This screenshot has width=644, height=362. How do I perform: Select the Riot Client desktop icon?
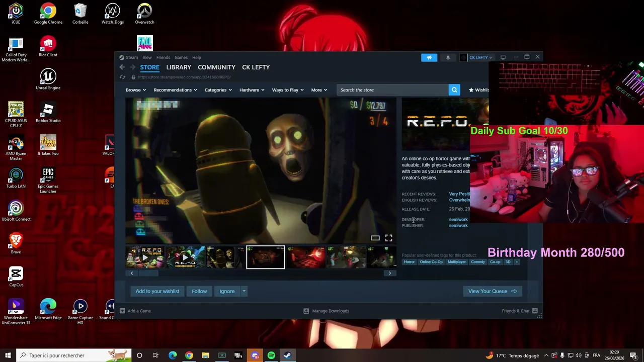click(x=48, y=46)
